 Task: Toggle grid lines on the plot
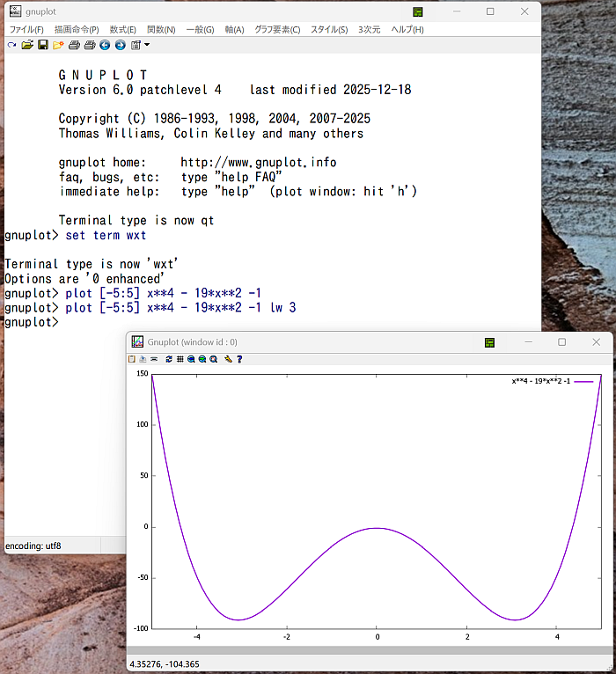[180, 359]
